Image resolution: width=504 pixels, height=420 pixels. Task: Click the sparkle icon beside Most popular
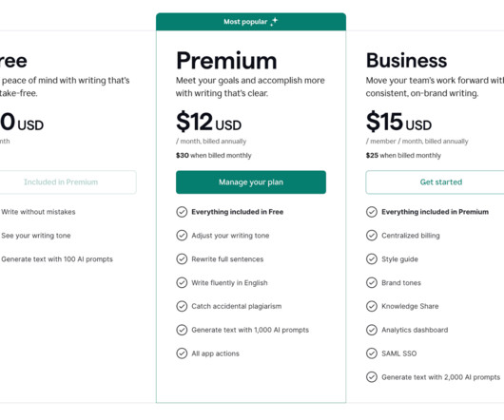point(274,22)
